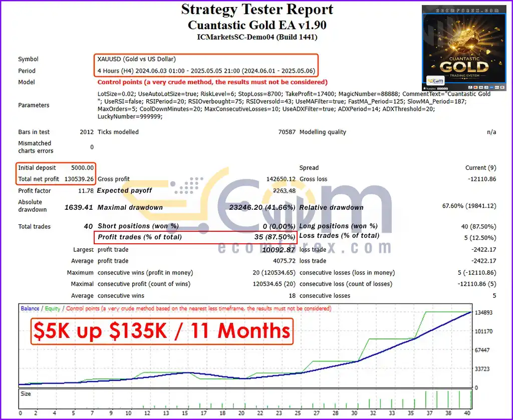Click the ecomforex.com watermark text
The width and height of the screenshot is (513, 420).
(305, 247)
